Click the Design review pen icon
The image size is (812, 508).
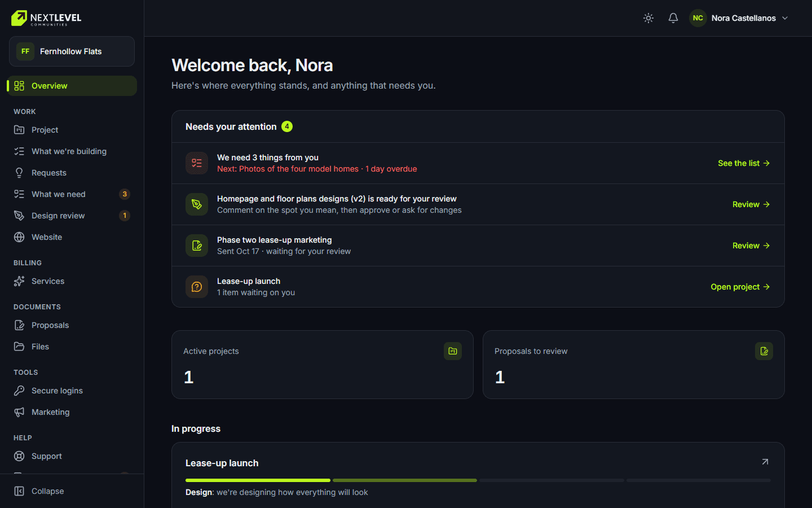(x=19, y=216)
